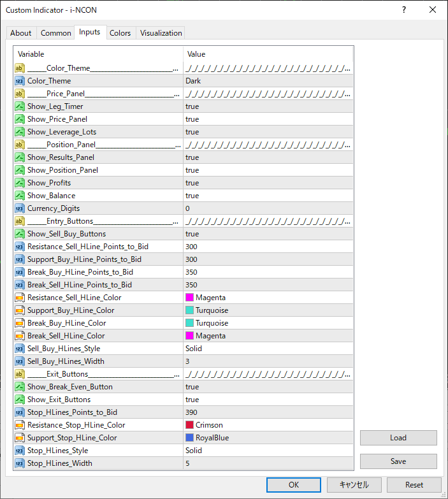
Task: Toggle the Show_Results_Panel true value
Action: [268, 157]
